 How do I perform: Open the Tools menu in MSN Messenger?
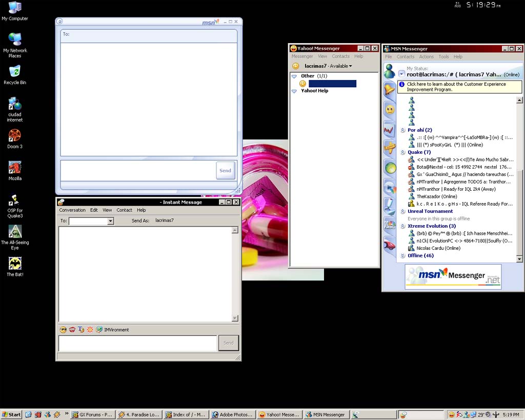click(443, 56)
